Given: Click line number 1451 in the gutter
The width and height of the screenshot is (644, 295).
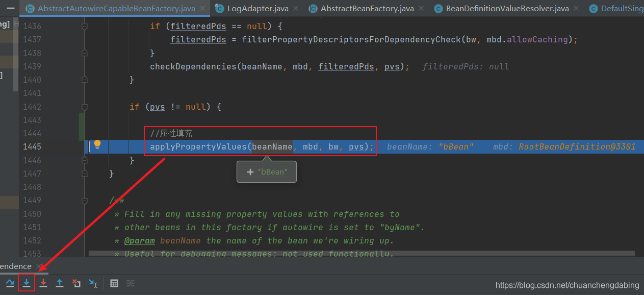Looking at the screenshot, I should [32, 227].
